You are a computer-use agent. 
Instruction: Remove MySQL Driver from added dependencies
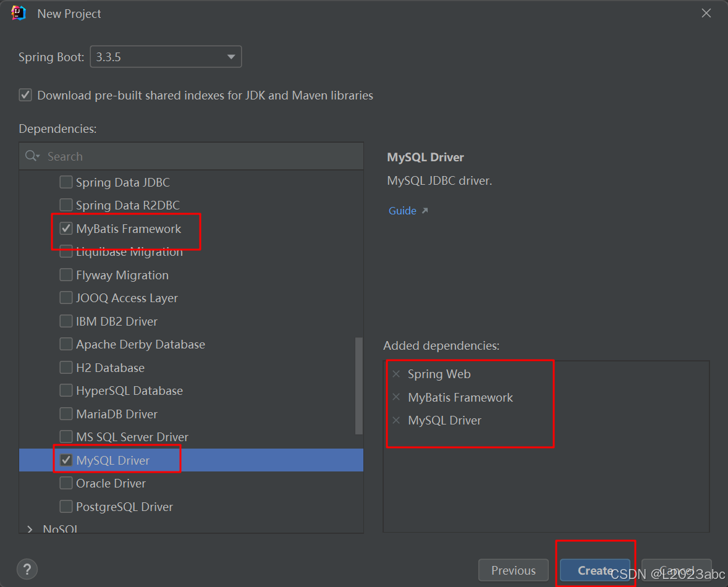[396, 420]
